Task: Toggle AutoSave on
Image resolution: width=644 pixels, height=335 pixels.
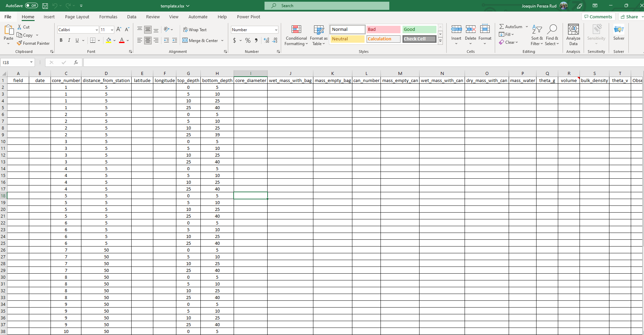Action: 31,5
